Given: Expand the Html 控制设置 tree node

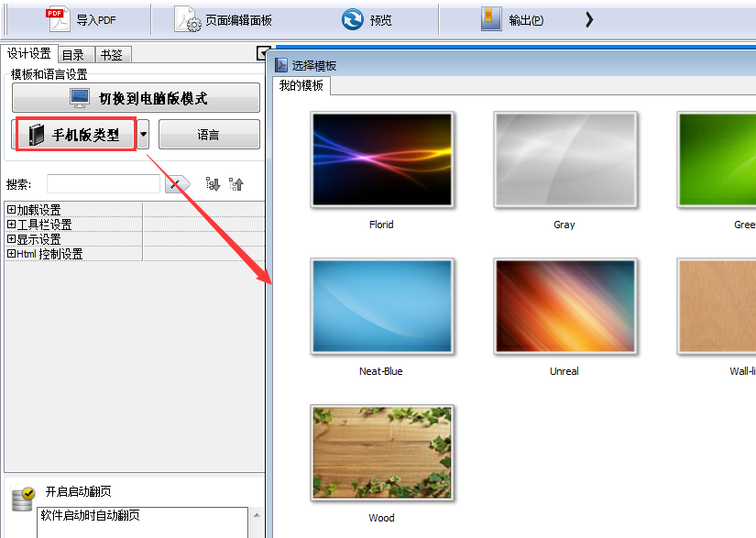Looking at the screenshot, I should pos(11,254).
